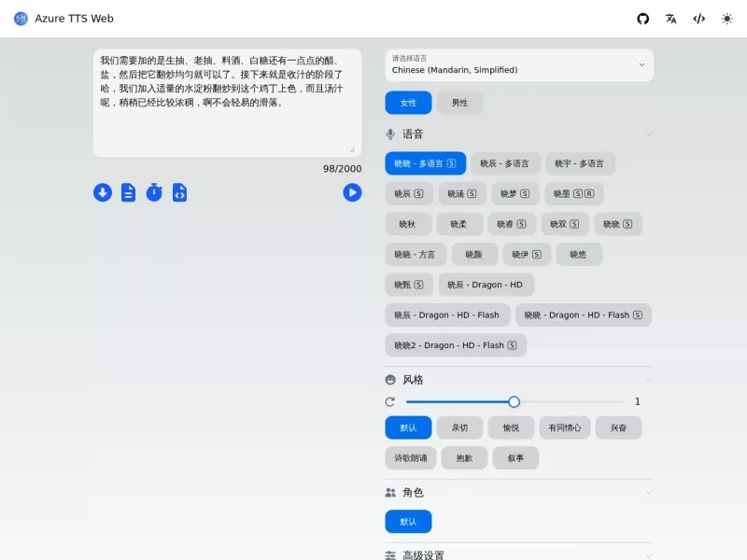Open the language selection dropdown
The image size is (747, 560).
click(x=519, y=64)
